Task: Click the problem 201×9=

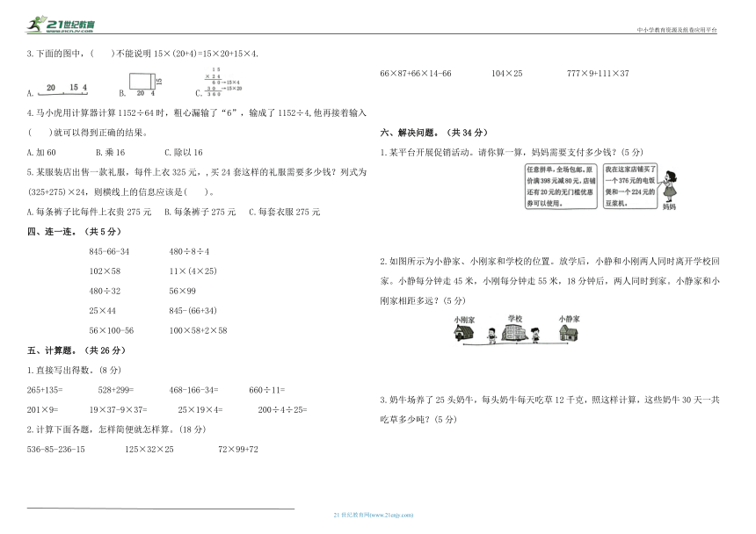Action: (42, 410)
